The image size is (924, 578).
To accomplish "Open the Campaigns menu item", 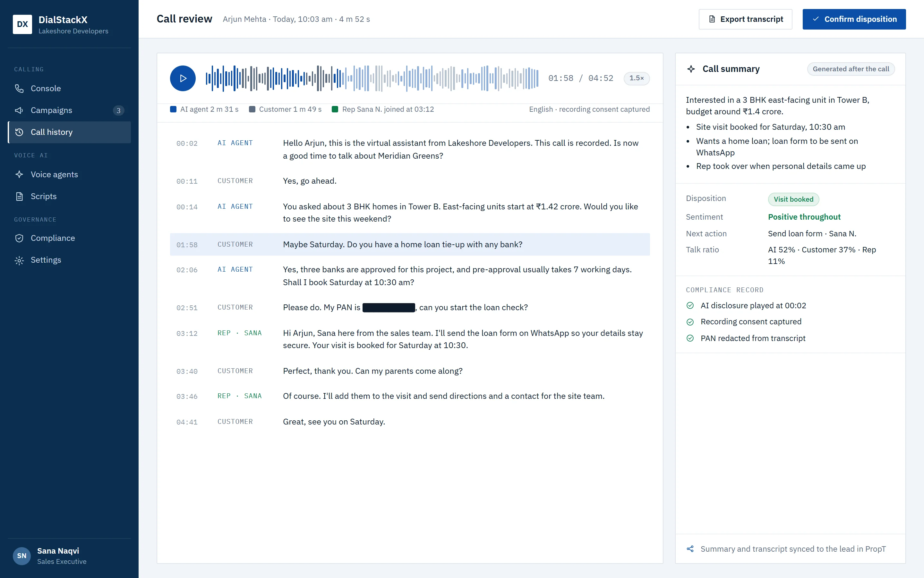I will (69, 110).
